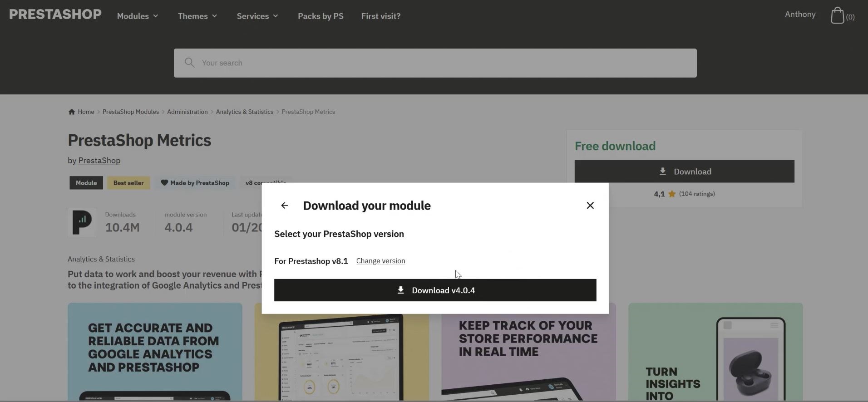This screenshot has height=402, width=868.
Task: Open the Home breadcrumb link
Action: (x=86, y=112)
